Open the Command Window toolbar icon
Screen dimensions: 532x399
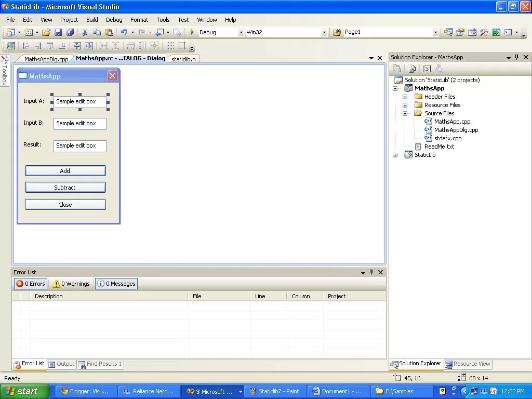click(508, 32)
